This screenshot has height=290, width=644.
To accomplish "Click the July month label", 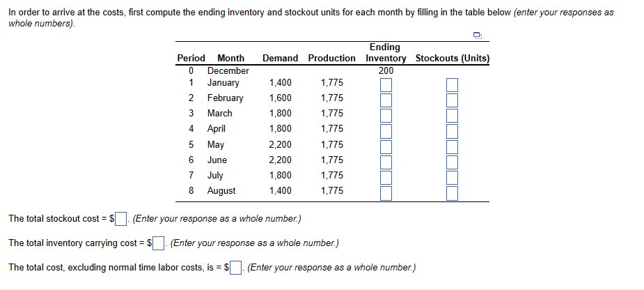I will pyautogui.click(x=215, y=176).
